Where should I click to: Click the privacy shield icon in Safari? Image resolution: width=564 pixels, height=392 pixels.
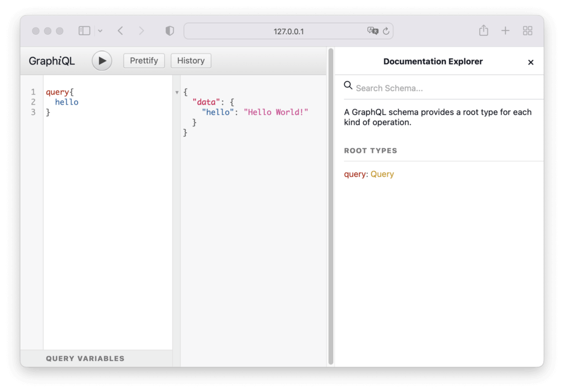click(x=170, y=31)
